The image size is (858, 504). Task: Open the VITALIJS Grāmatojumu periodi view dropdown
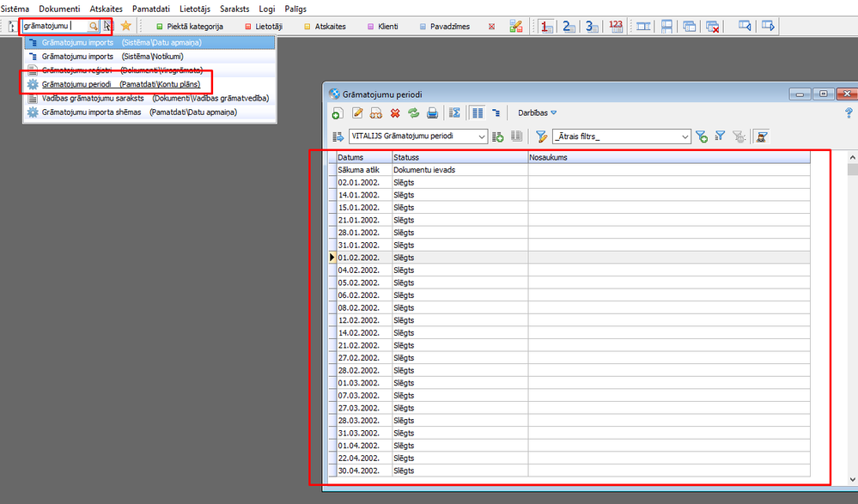(482, 137)
